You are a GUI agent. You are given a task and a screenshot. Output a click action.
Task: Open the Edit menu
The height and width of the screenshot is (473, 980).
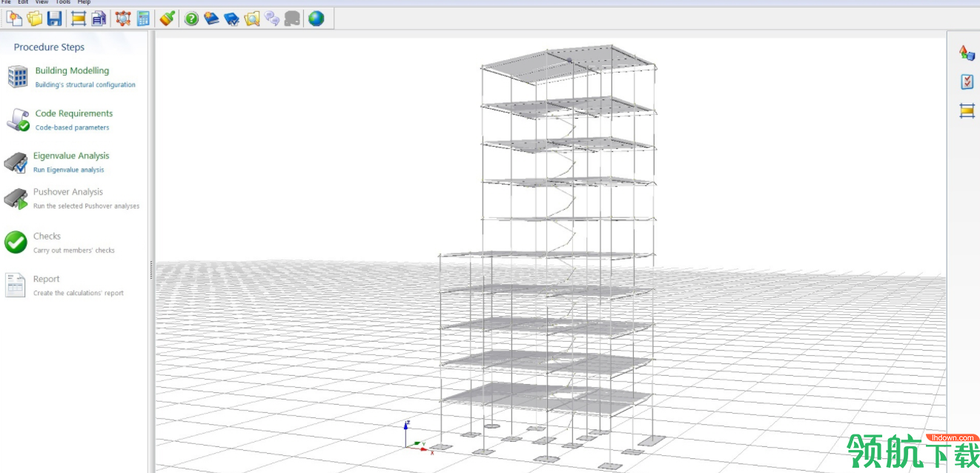pos(23,2)
